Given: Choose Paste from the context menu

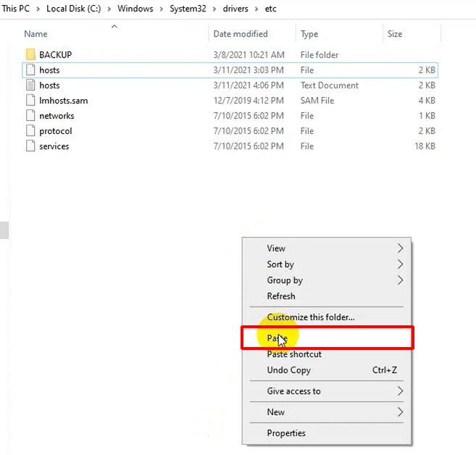Looking at the screenshot, I should click(x=327, y=338).
